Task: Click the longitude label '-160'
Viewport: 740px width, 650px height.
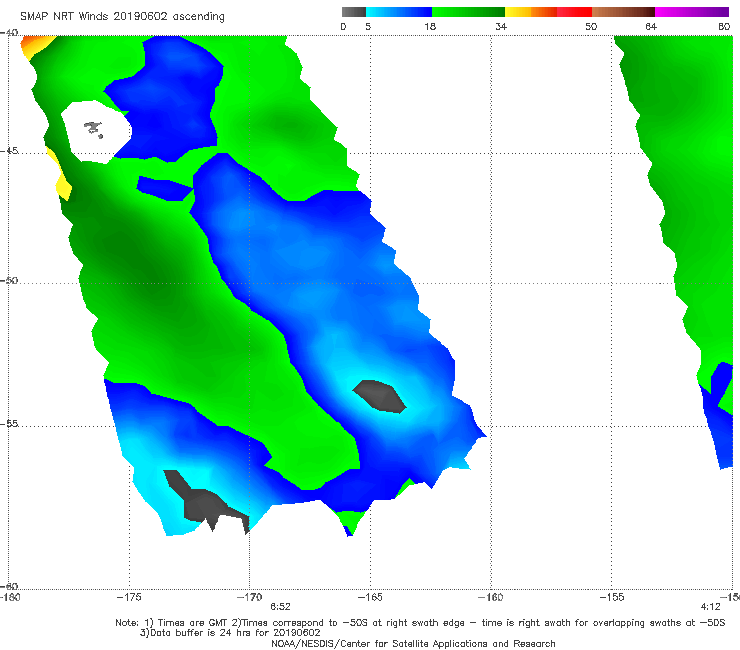Action: click(x=491, y=597)
